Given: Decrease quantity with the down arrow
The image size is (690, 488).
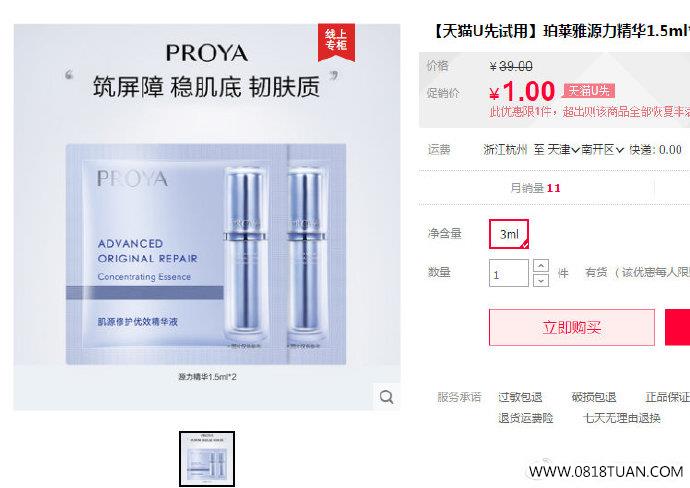Looking at the screenshot, I should 541,280.
